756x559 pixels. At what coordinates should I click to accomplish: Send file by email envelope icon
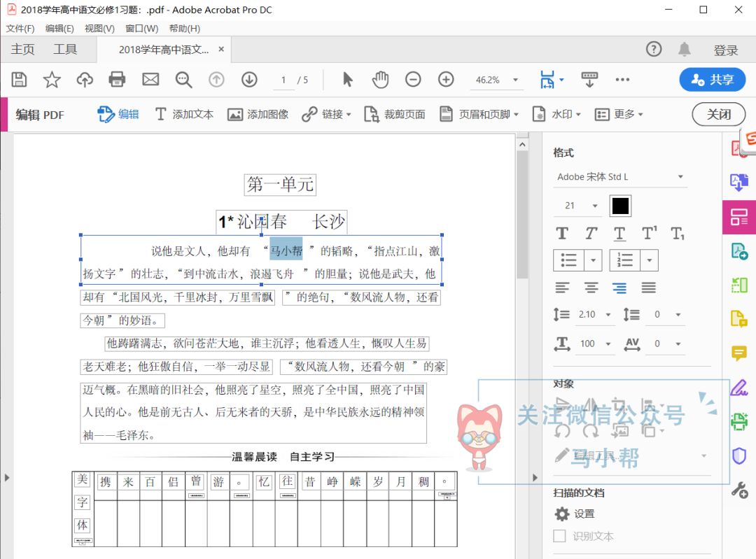150,80
